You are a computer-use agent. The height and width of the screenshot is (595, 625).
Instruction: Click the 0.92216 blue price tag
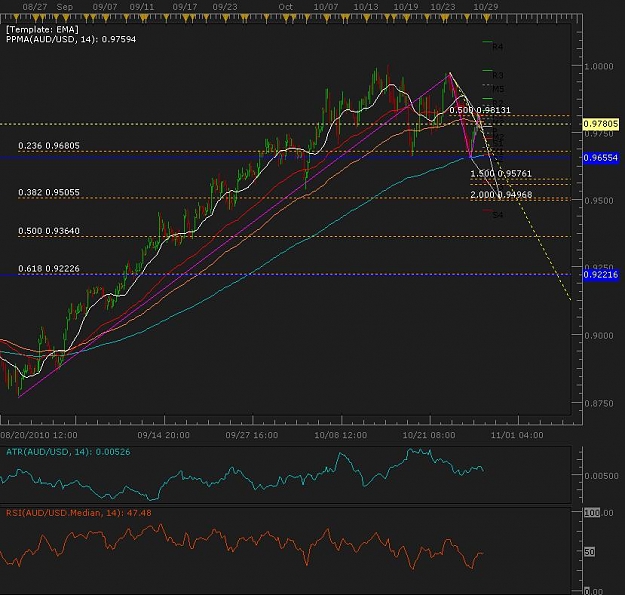(600, 275)
